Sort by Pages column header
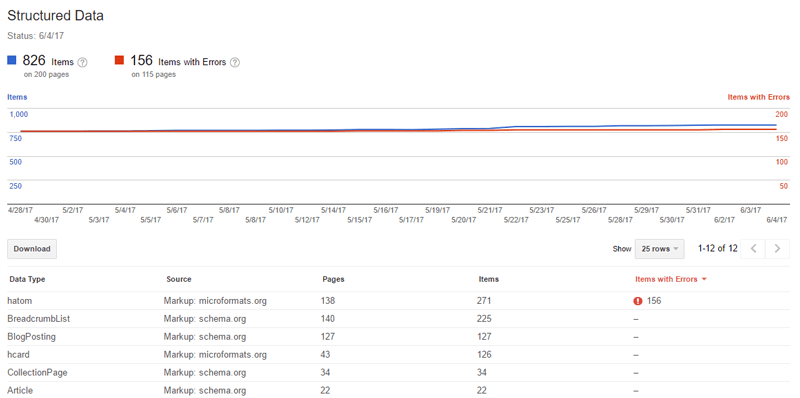 (333, 280)
